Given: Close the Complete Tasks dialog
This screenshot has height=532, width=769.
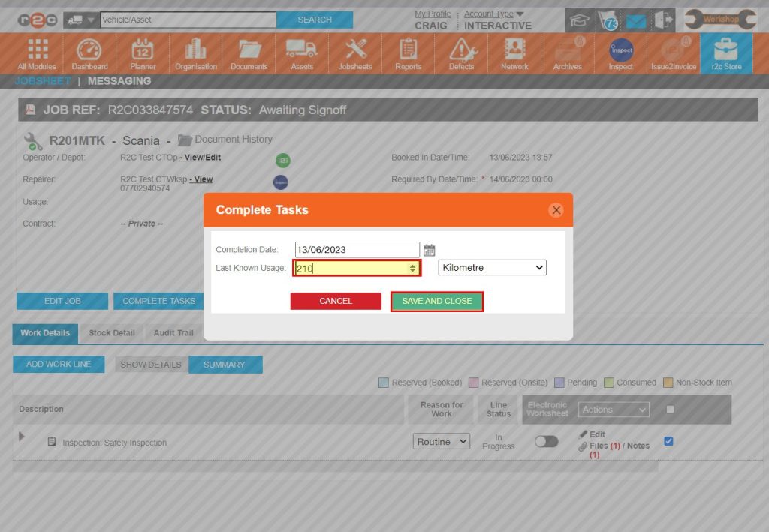Looking at the screenshot, I should (x=556, y=210).
